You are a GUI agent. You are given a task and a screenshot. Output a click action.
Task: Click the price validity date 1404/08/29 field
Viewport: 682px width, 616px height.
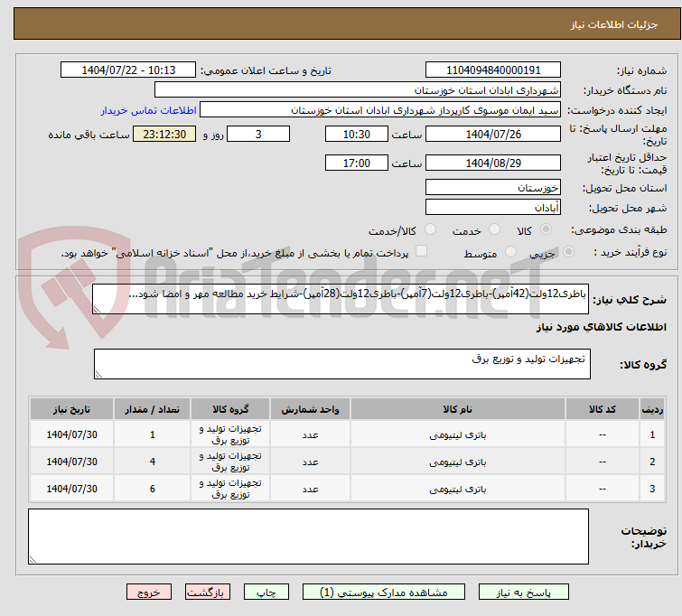pyautogui.click(x=493, y=163)
